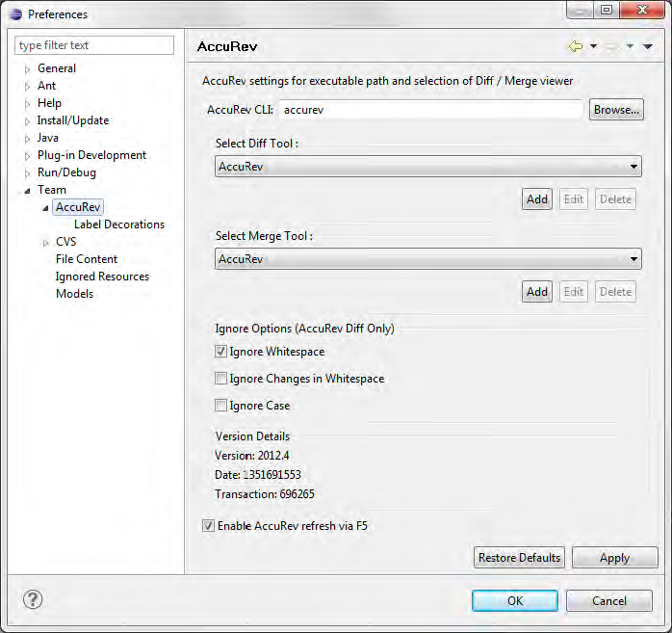The image size is (672, 633).
Task: Click the AccuRev CLI path field
Action: pos(430,110)
